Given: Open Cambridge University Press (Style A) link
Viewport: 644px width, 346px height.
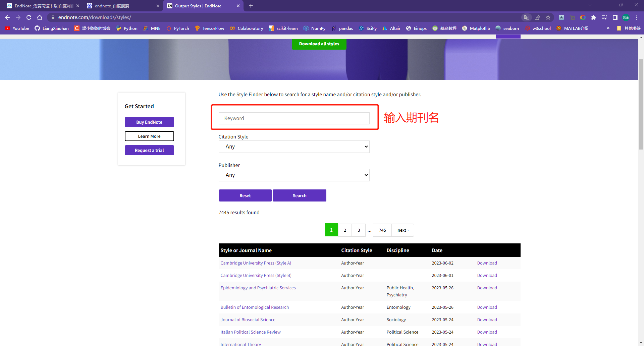Looking at the screenshot, I should pyautogui.click(x=256, y=263).
